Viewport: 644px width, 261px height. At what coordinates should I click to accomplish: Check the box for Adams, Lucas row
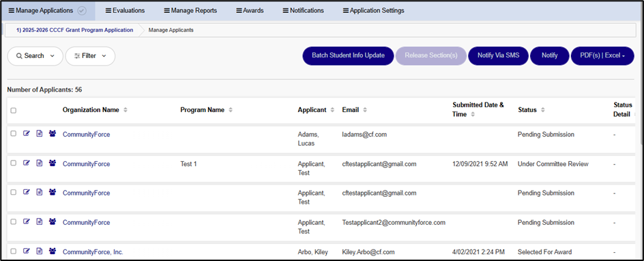tap(13, 134)
